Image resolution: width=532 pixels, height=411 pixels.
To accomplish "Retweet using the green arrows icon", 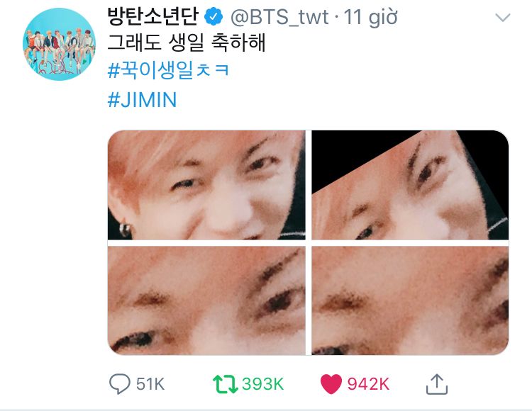I will point(226,384).
